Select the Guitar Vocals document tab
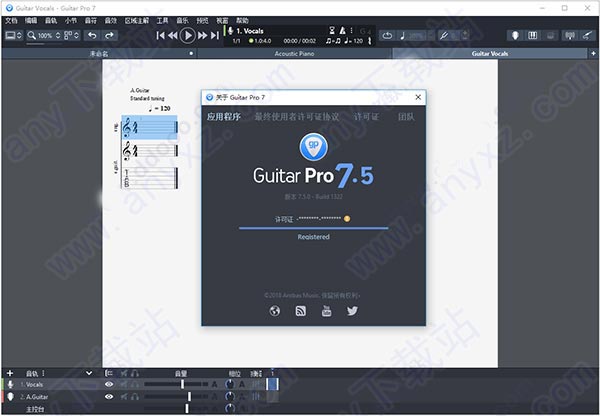This screenshot has height=416, width=600. tap(490, 54)
